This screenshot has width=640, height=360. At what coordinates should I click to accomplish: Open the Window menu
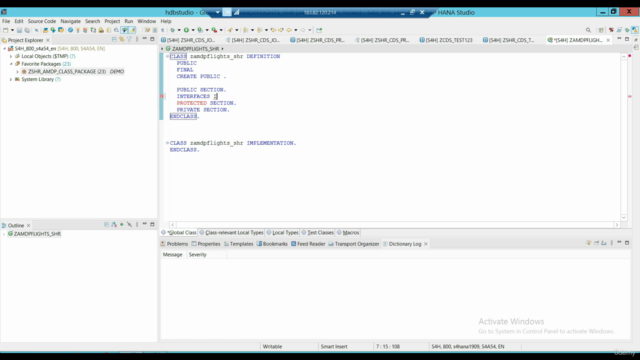(147, 21)
